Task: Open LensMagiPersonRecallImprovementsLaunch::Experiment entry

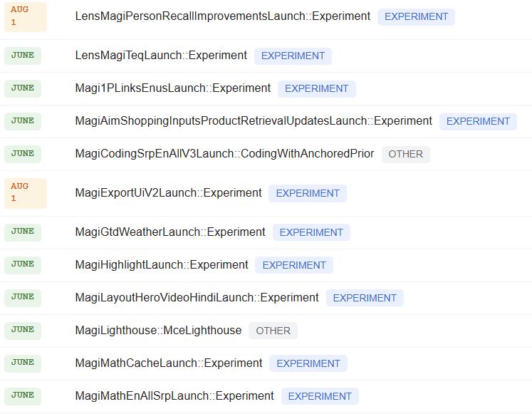Action: click(223, 16)
